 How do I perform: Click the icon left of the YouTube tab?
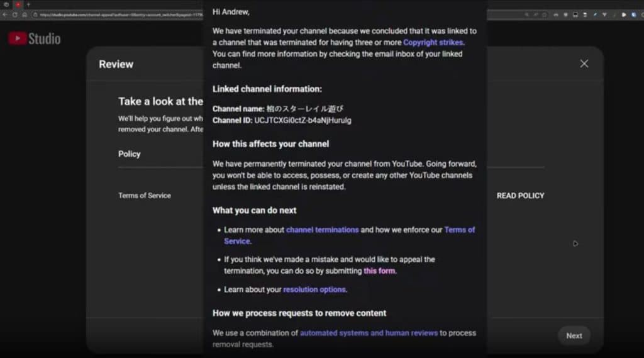tap(6, 4)
